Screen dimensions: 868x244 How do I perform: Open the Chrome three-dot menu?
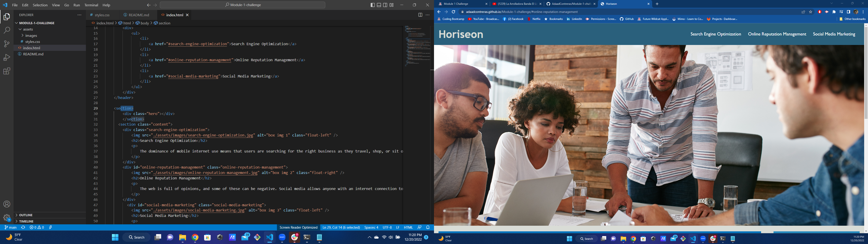click(863, 12)
